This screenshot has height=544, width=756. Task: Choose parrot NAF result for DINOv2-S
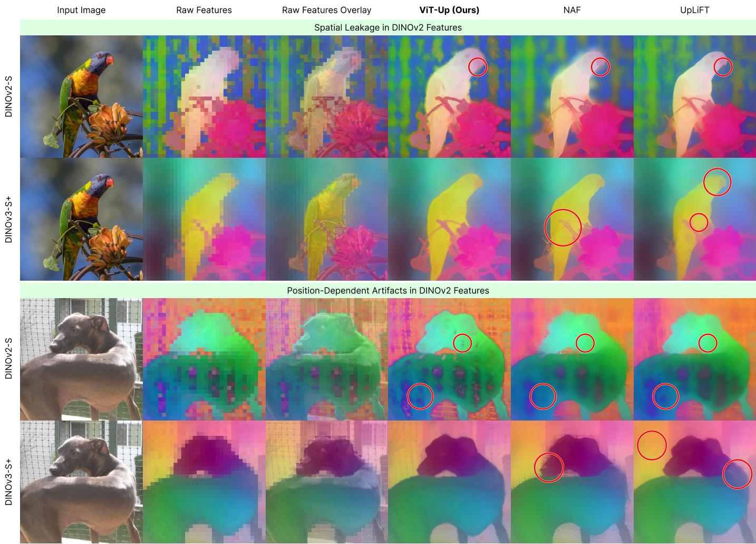(x=572, y=97)
